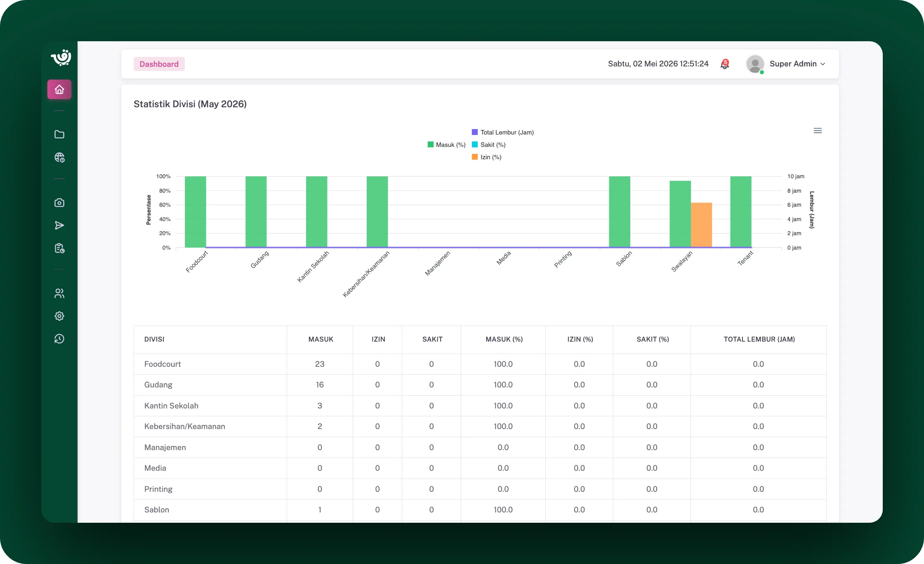Open the folder icon in sidebar
924x564 pixels.
tap(59, 135)
